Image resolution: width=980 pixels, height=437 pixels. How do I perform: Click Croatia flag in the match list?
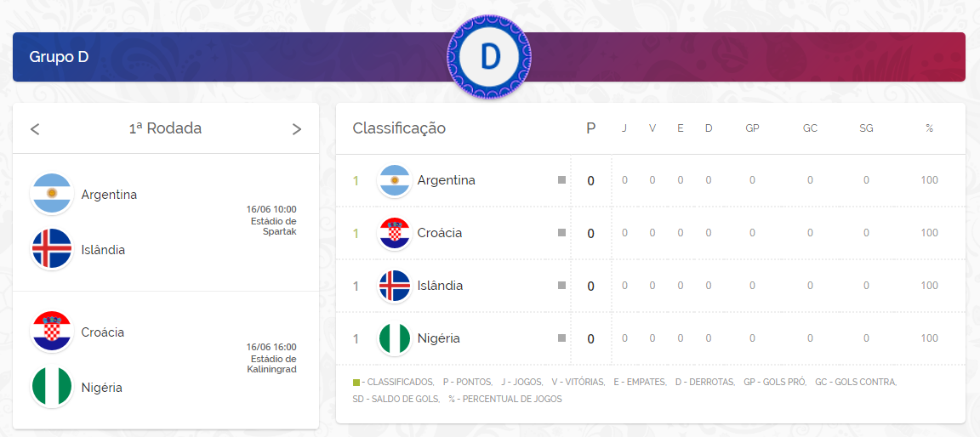click(x=52, y=332)
